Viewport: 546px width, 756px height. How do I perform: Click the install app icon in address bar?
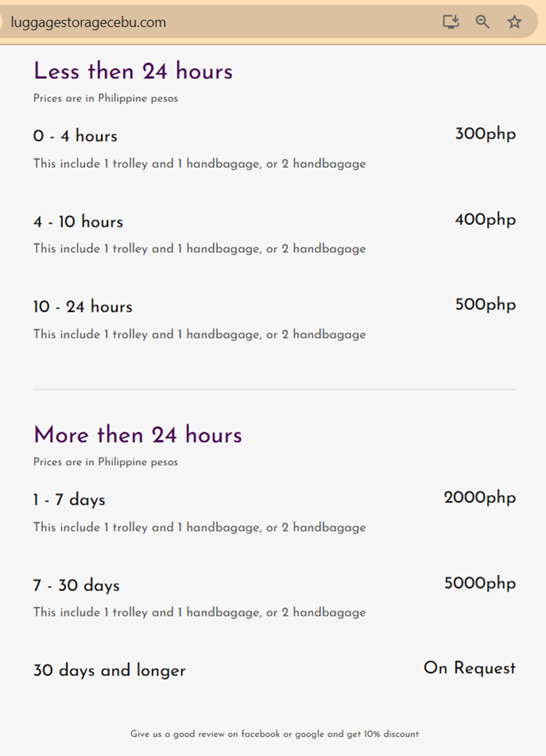point(451,22)
